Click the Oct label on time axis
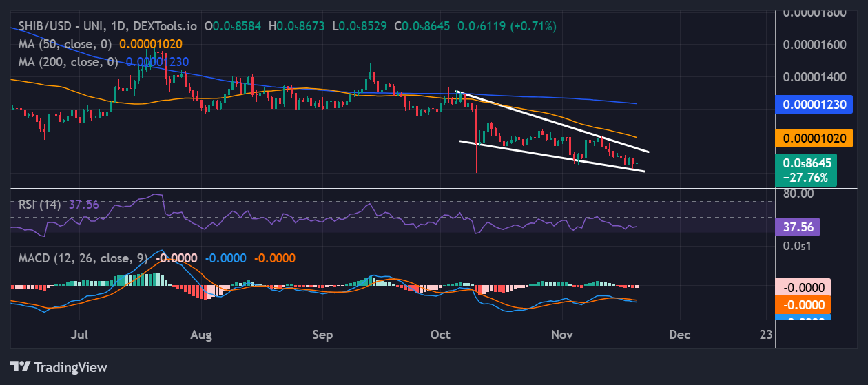Image resolution: width=868 pixels, height=385 pixels. click(440, 335)
